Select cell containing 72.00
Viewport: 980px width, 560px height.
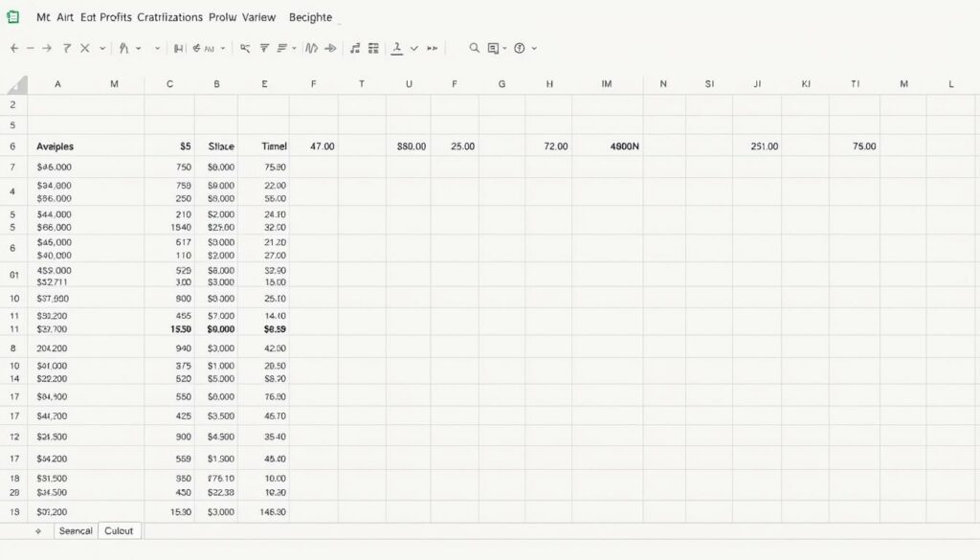tap(548, 146)
